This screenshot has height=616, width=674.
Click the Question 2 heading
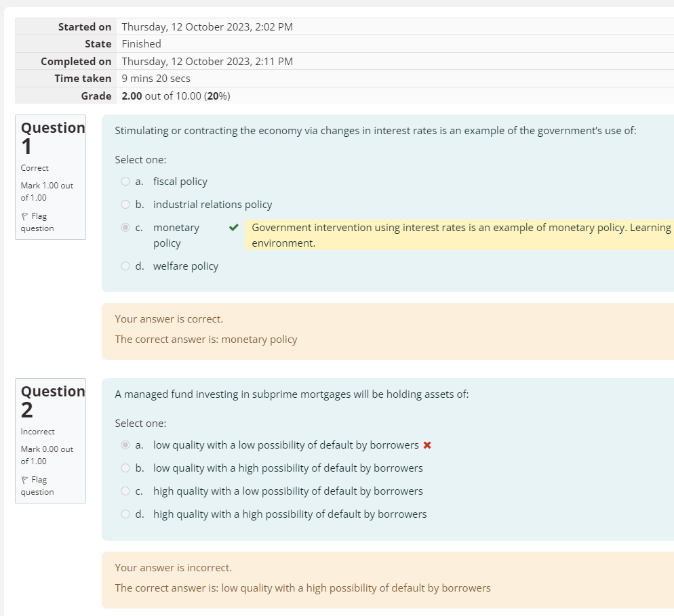click(53, 401)
